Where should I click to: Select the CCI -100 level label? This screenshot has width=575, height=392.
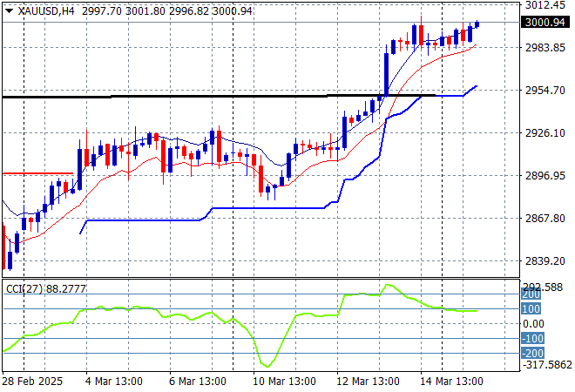(533, 339)
